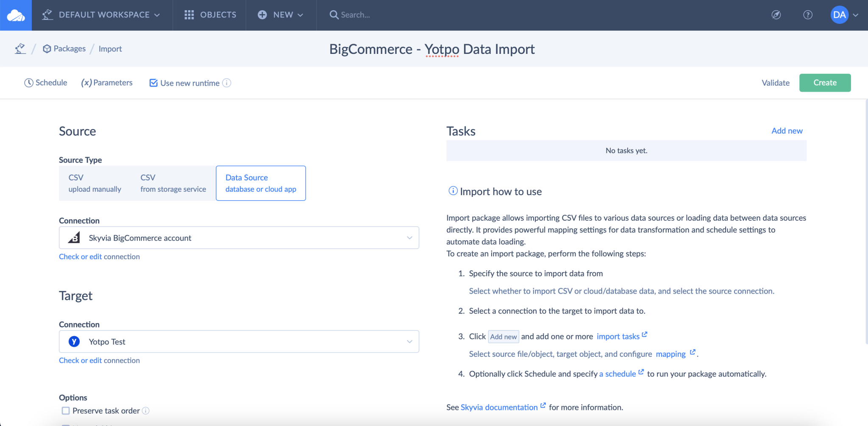This screenshot has height=426, width=868.
Task: Open the a schedule help link
Action: (618, 374)
